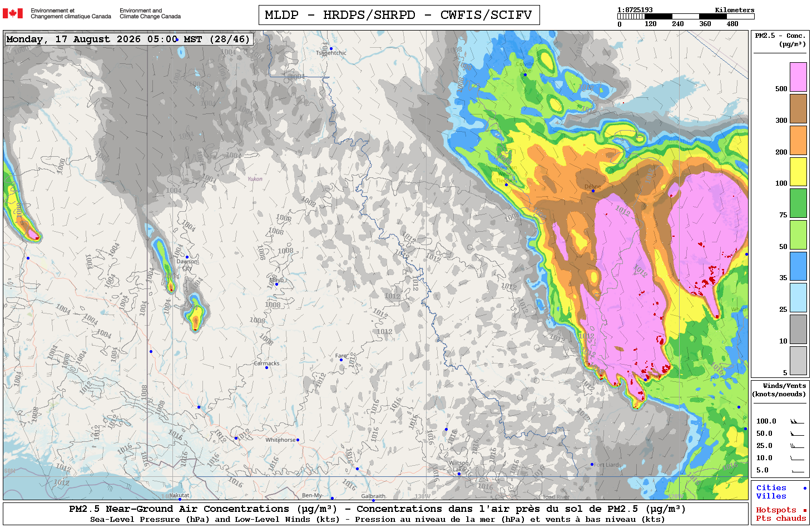Click the blue city dot at Déline
This screenshot has width=812, height=528.
tap(593, 191)
